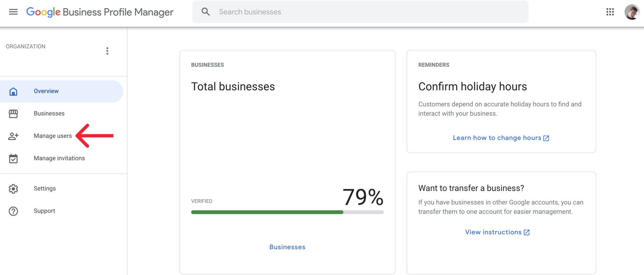The image size is (644, 275).
Task: Click the Manage invitations calendar icon
Action: click(x=13, y=158)
